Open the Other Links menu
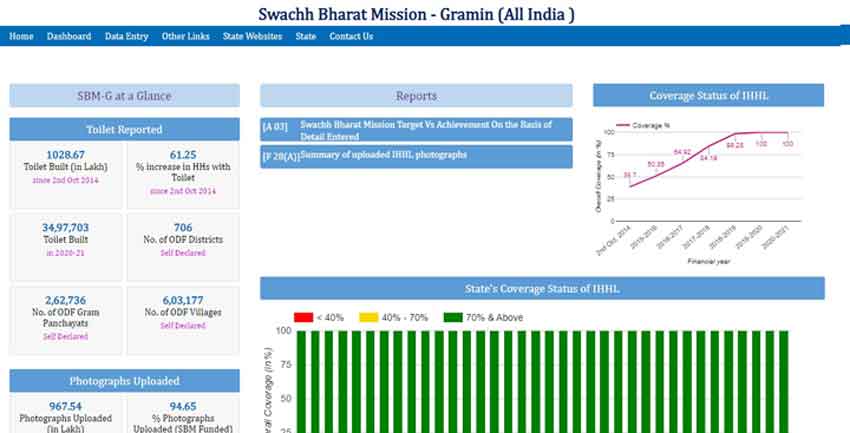This screenshot has height=433, width=850. tap(185, 36)
